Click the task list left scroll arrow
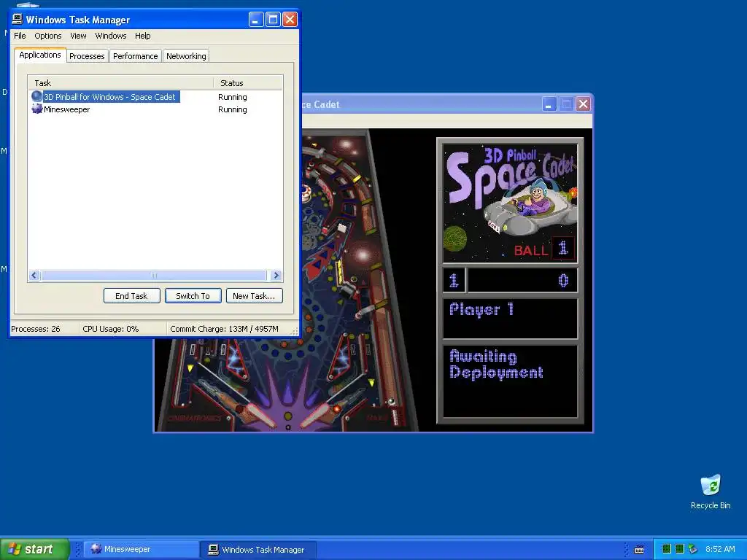747x560 pixels. (34, 275)
